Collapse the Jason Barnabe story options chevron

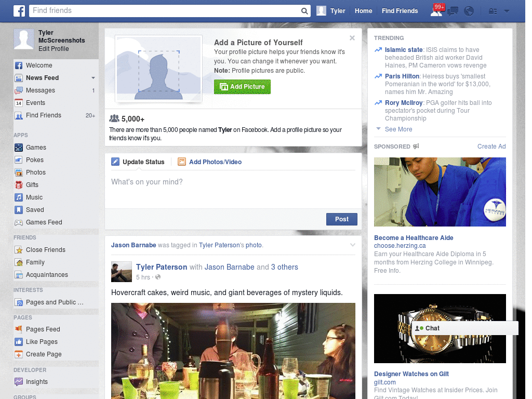point(353,244)
